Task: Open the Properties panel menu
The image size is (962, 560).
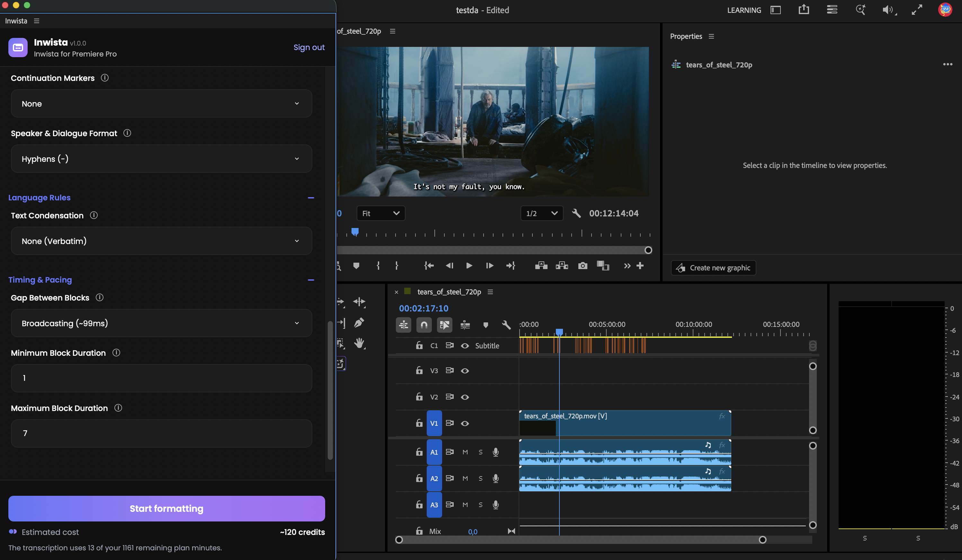Action: 711,36
